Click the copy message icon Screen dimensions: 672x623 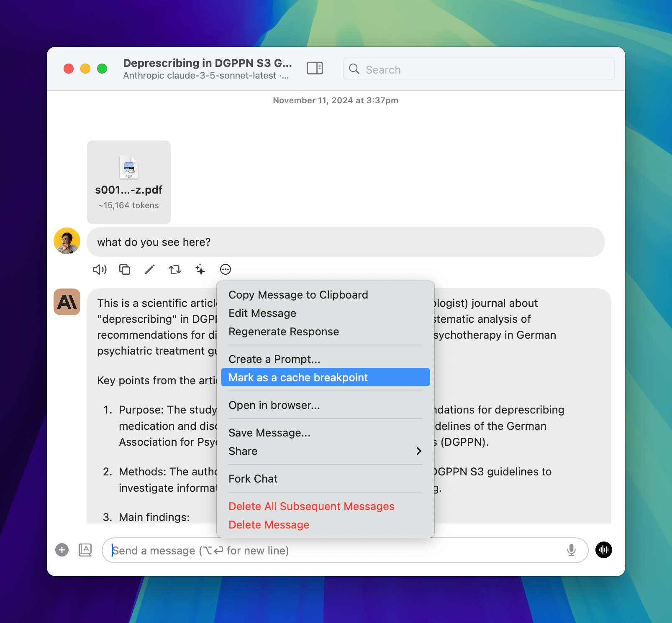coord(125,270)
